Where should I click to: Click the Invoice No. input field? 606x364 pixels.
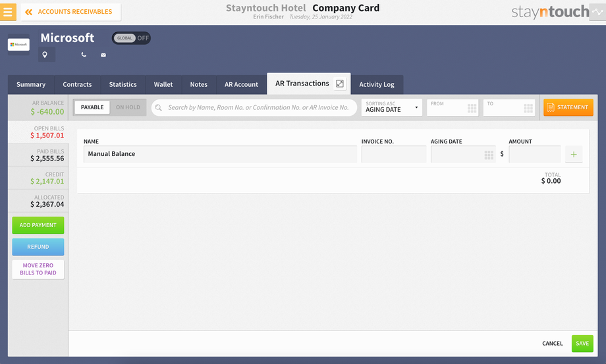(394, 154)
